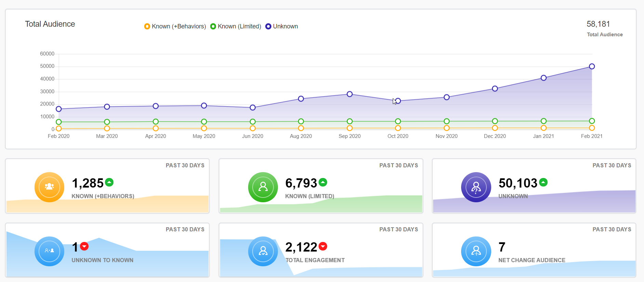Click the Unknown point for Dec 2020

pyautogui.click(x=495, y=89)
